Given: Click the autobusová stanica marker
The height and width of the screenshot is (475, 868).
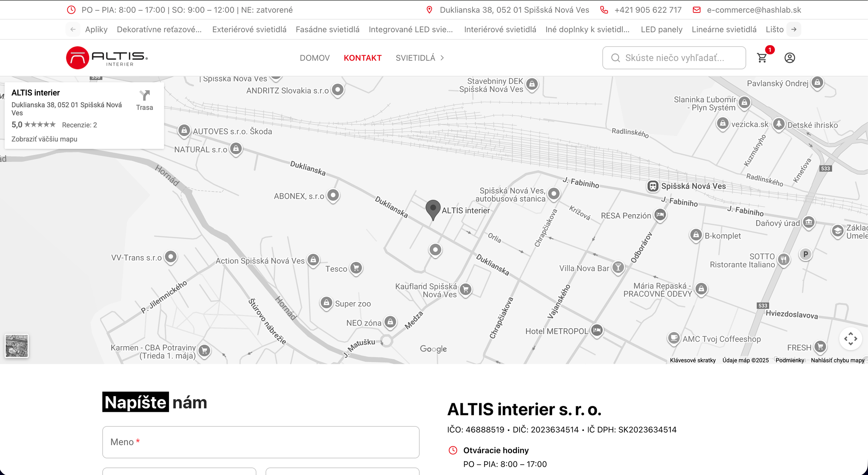Looking at the screenshot, I should pos(554,194).
